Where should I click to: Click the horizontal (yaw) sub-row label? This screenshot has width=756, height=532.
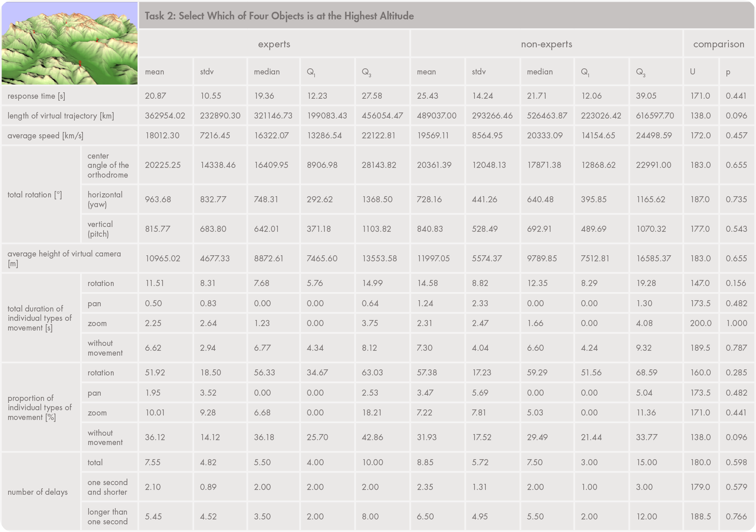click(x=105, y=199)
